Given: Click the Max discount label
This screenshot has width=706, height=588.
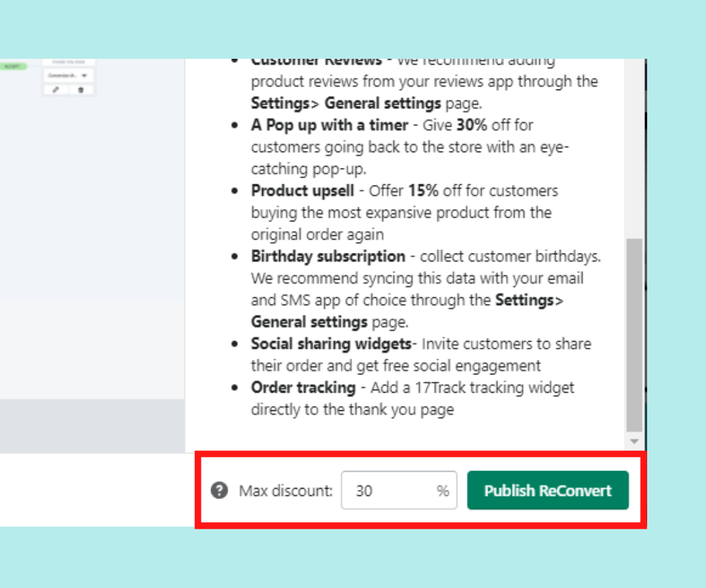Looking at the screenshot, I should 286,491.
